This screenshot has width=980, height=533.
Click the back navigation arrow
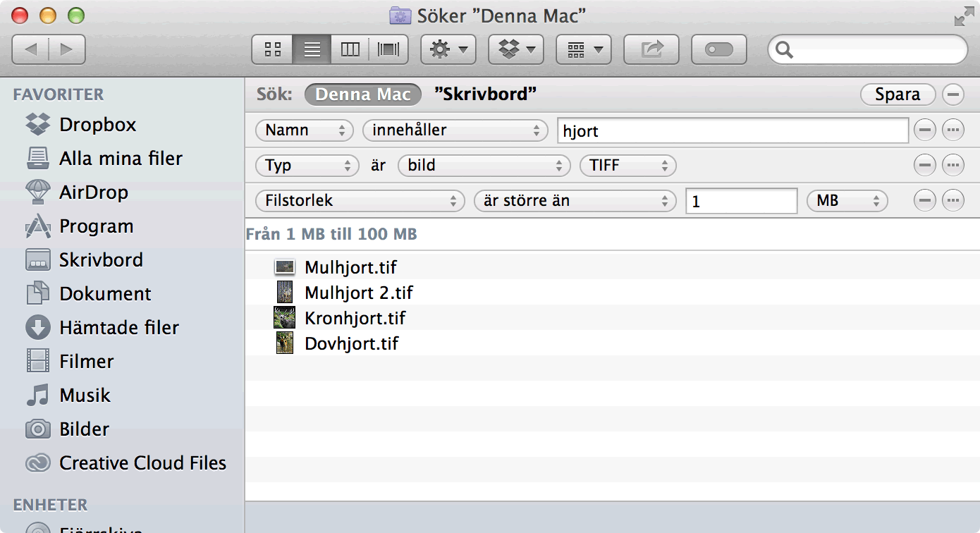31,49
